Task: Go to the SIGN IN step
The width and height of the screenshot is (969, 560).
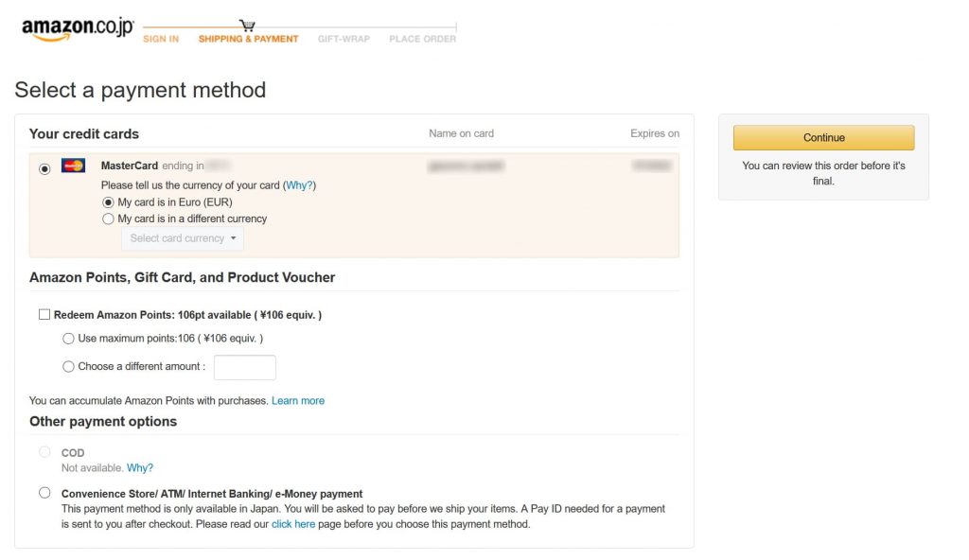Action: point(161,39)
